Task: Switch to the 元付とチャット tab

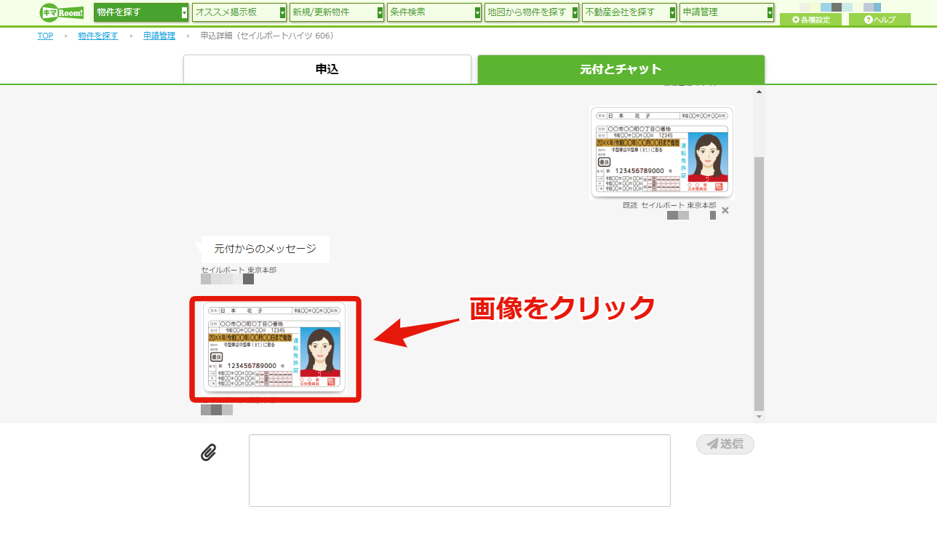Action: 621,70
